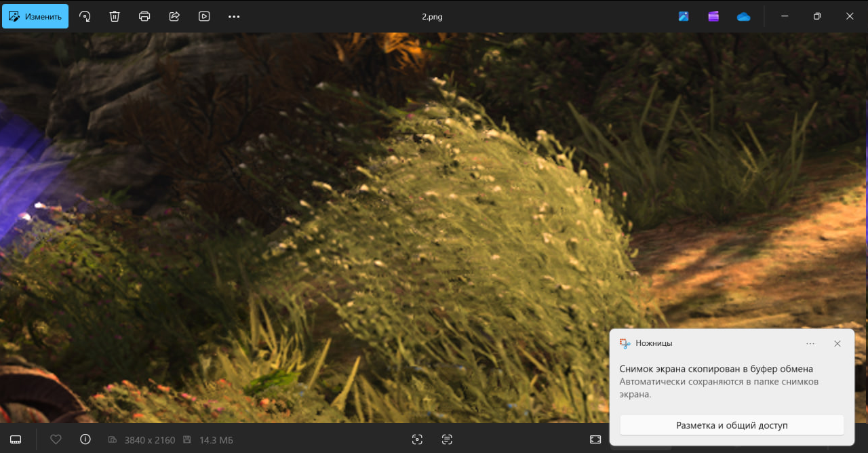
Task: Rotate the image with the rotate icon
Action: click(x=85, y=16)
